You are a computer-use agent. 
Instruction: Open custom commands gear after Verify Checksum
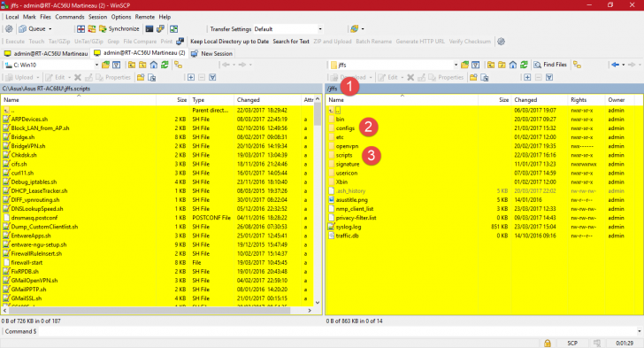[x=501, y=41]
